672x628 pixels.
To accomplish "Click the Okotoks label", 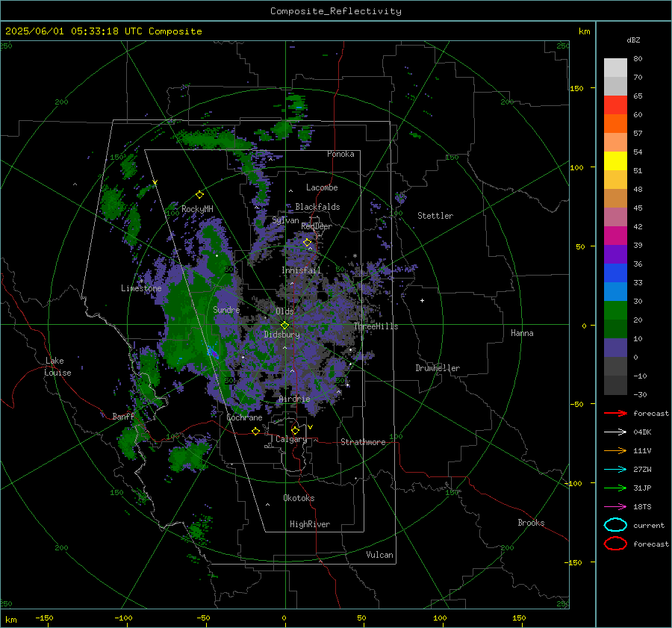I will 299,498.
